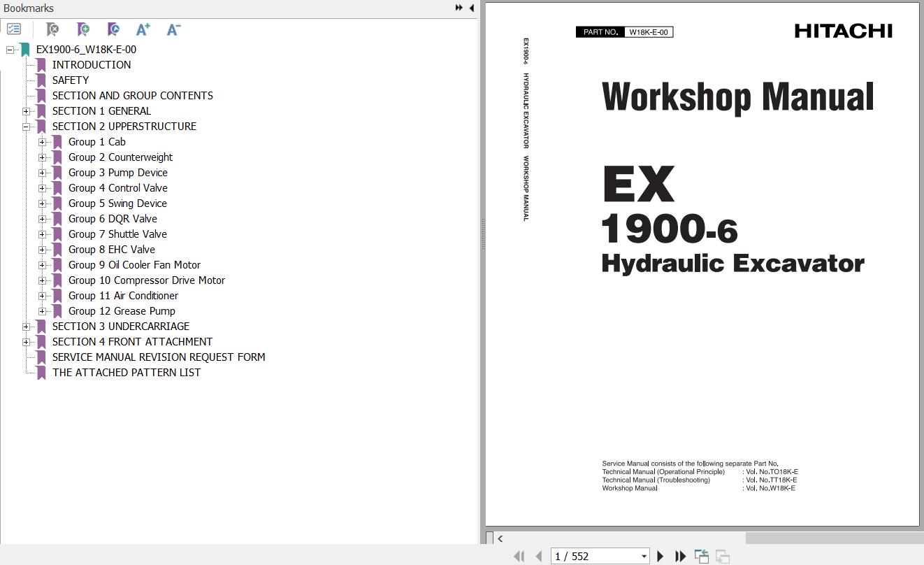Click the horizontal scroll left arrow
This screenshot has width=924, height=565.
[x=500, y=538]
